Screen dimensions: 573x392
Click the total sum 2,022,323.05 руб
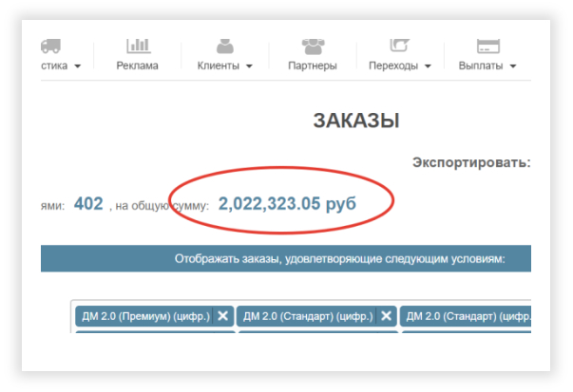point(287,202)
